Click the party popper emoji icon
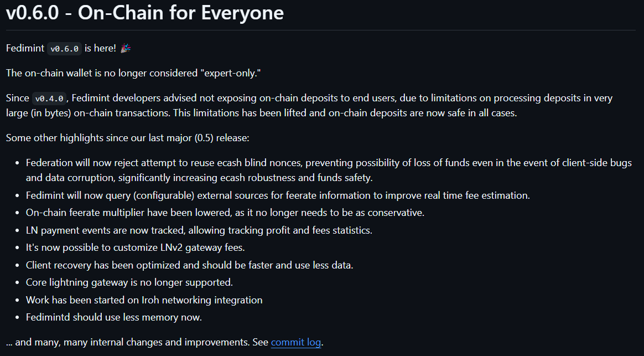This screenshot has height=356, width=644. click(x=126, y=48)
